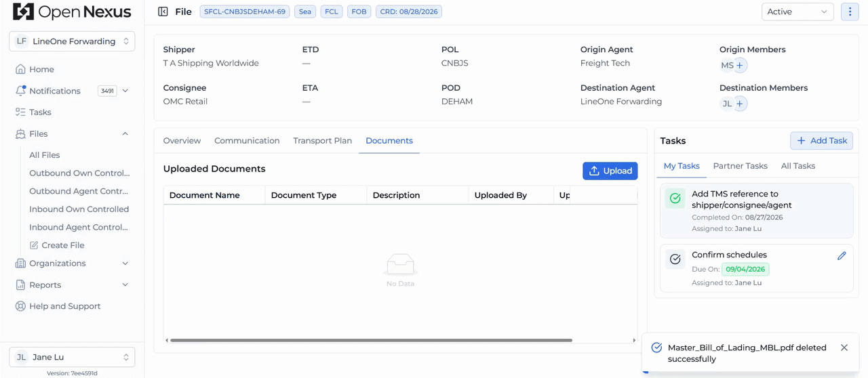Select the My Tasks tab
Viewport: 868px width, 378px height.
click(x=682, y=166)
